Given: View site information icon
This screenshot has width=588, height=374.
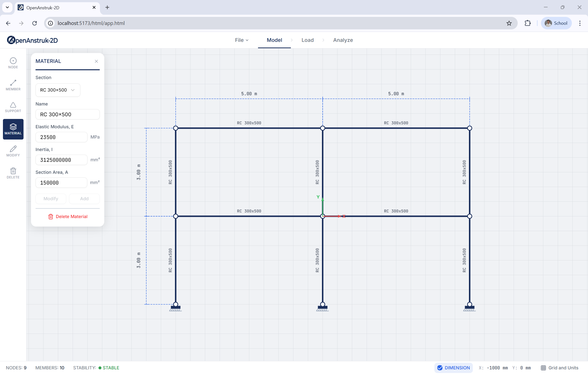Looking at the screenshot, I should pos(50,23).
